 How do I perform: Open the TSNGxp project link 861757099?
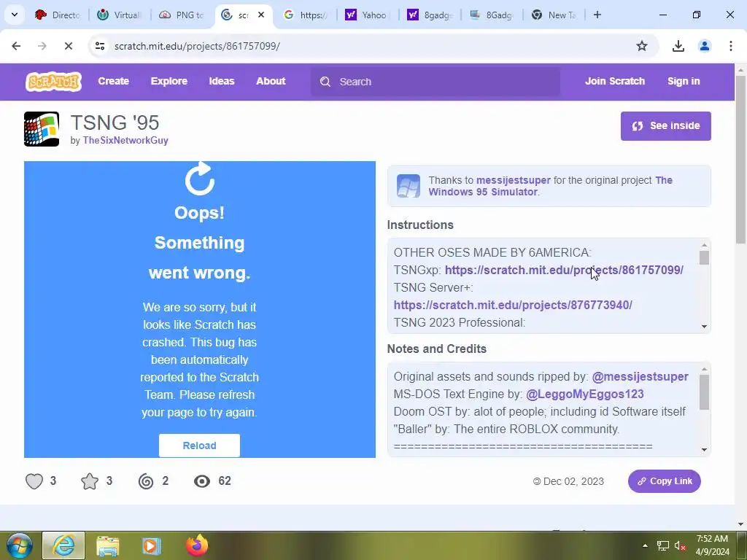tap(564, 270)
